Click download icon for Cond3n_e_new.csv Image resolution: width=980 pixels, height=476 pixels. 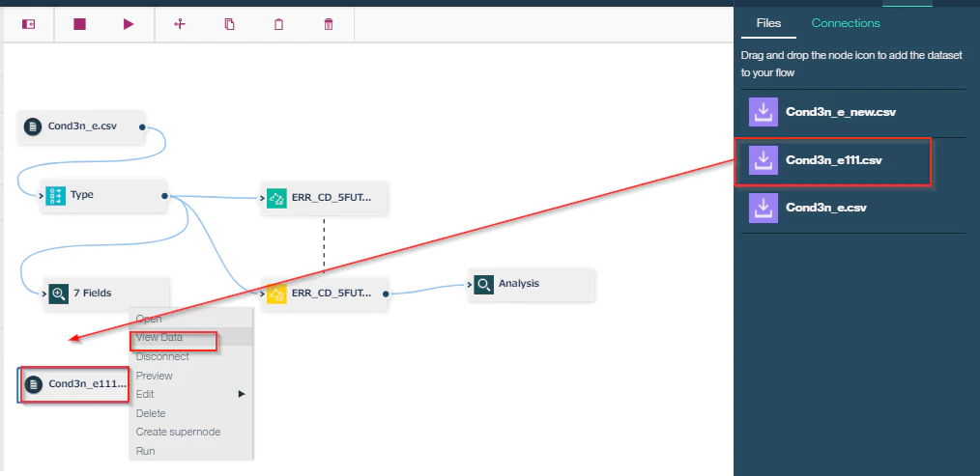pyautogui.click(x=764, y=112)
